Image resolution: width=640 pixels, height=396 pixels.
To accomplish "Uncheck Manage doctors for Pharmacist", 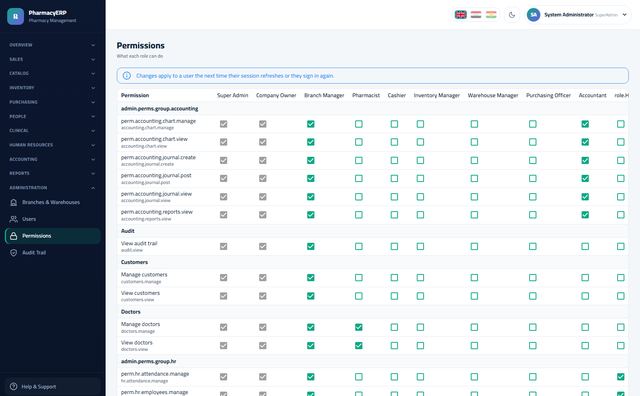I will 358,327.
